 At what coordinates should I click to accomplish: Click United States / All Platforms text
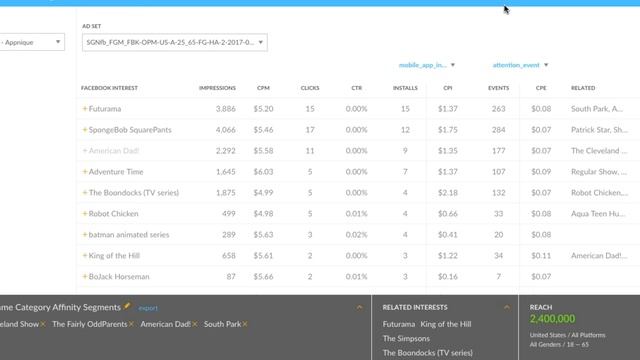click(567, 335)
